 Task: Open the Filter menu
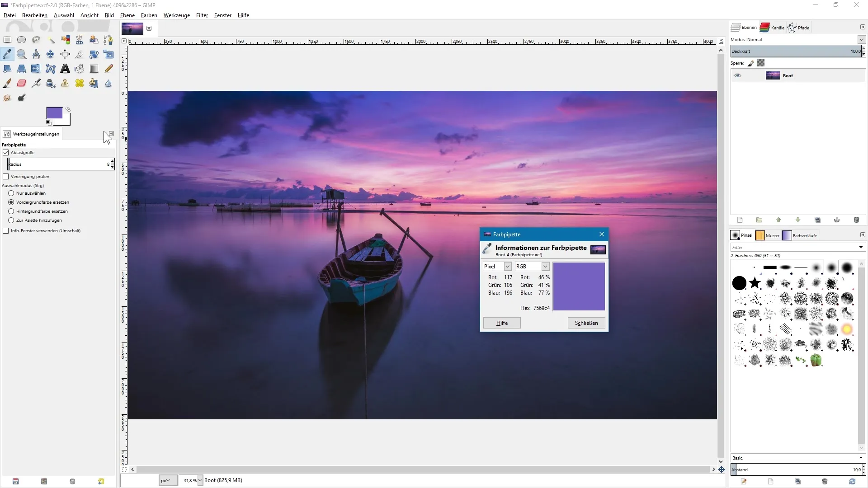[x=202, y=15]
